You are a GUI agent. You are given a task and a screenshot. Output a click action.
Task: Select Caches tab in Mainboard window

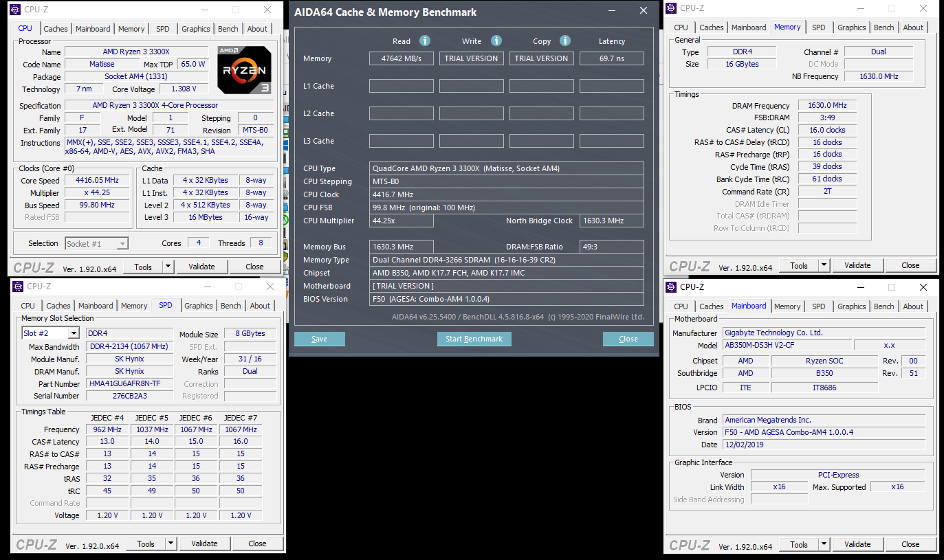point(712,306)
